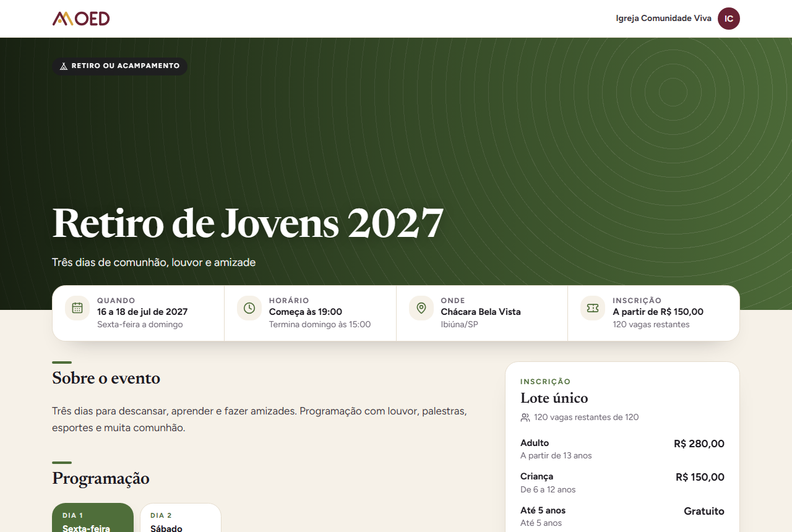The image size is (792, 532).
Task: Click the ticket icon beside Inscrição
Action: click(593, 308)
